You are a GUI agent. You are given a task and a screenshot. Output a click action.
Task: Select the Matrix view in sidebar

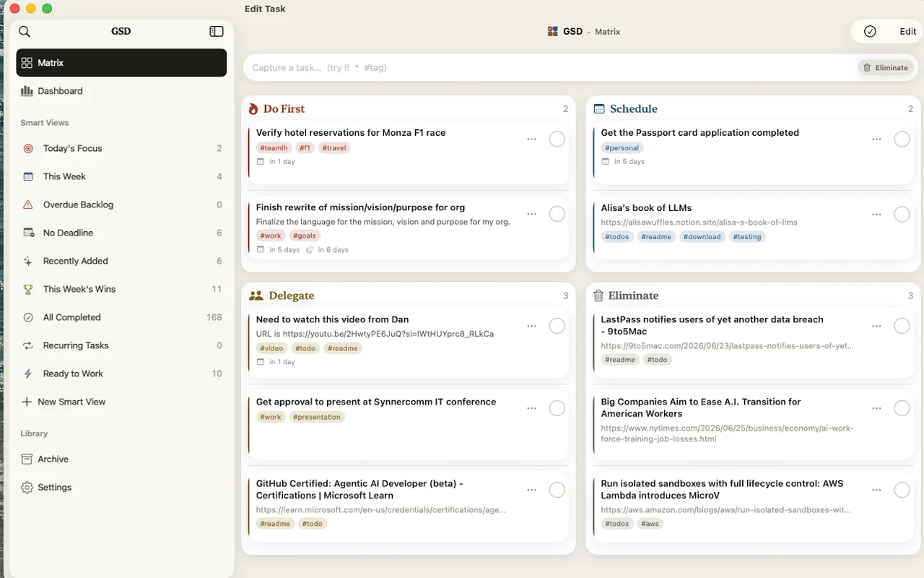tap(121, 63)
